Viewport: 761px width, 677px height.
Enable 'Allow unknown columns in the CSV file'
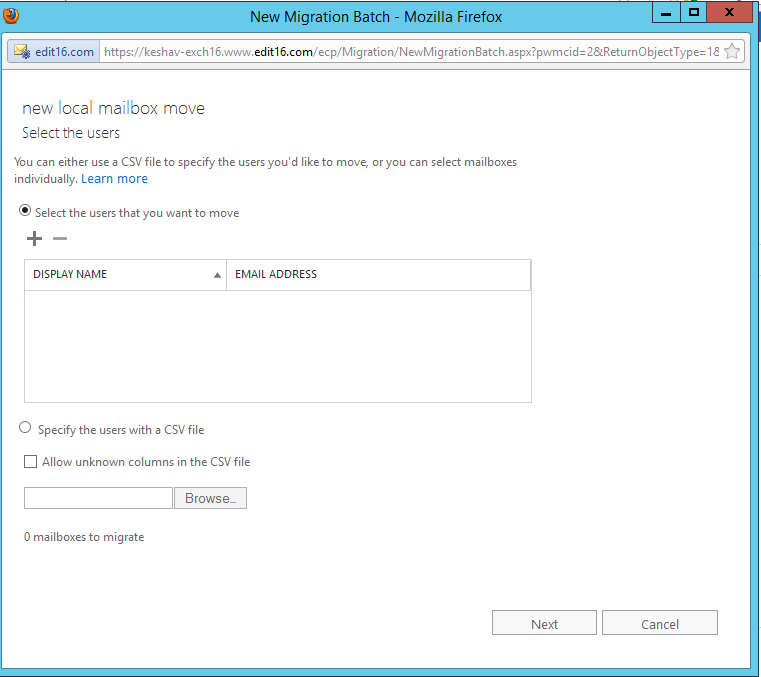pos(31,462)
